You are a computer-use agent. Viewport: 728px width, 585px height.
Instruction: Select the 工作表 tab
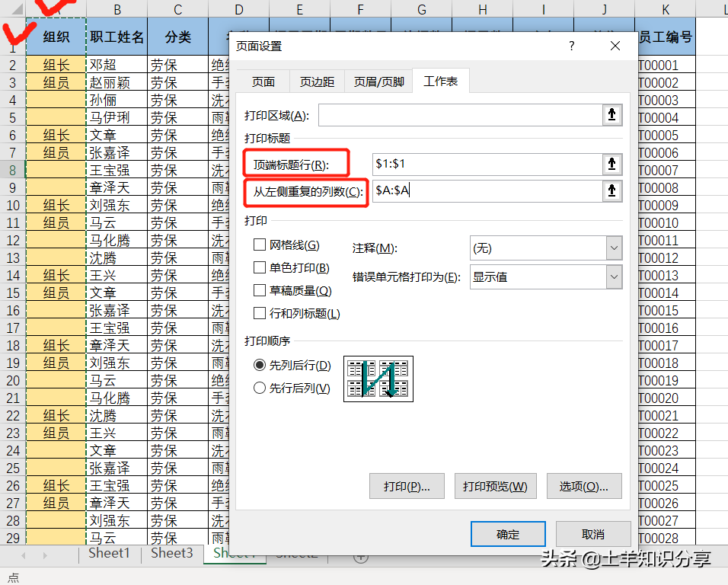[441, 82]
